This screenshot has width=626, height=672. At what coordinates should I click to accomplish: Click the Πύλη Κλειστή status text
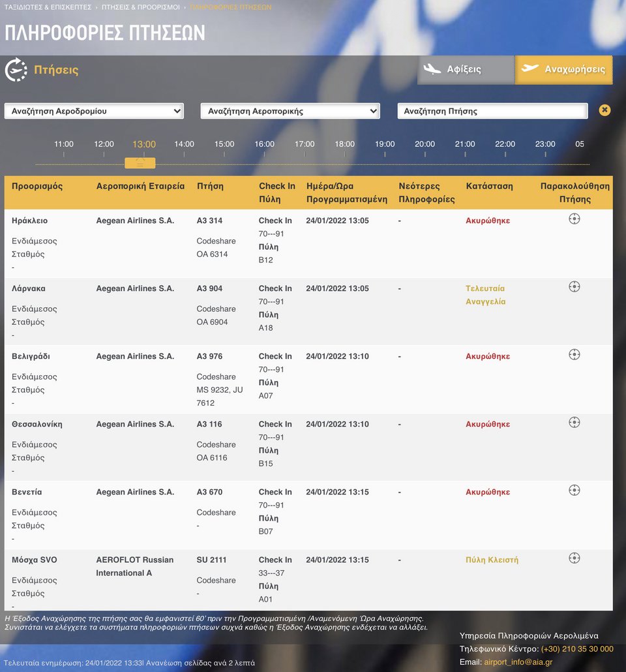coord(492,560)
